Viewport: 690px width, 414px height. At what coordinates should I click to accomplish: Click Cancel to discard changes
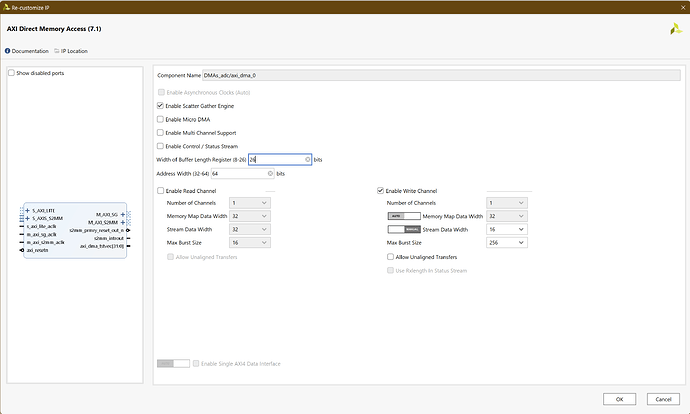click(663, 399)
